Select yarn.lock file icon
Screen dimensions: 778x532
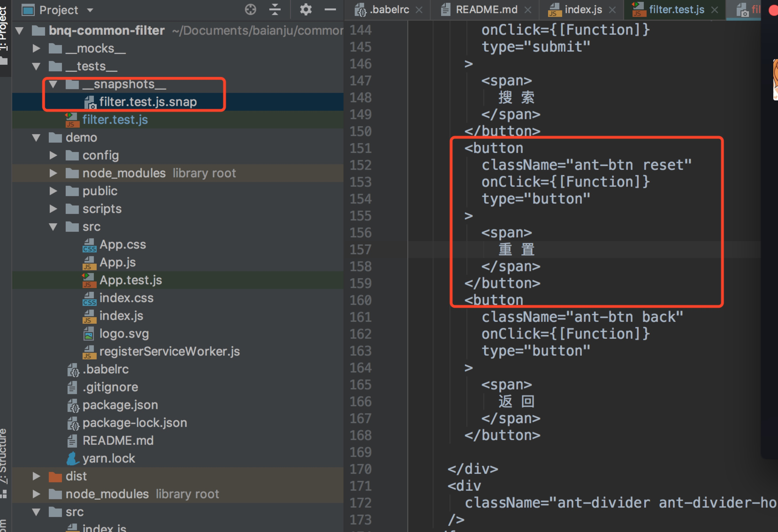click(73, 458)
